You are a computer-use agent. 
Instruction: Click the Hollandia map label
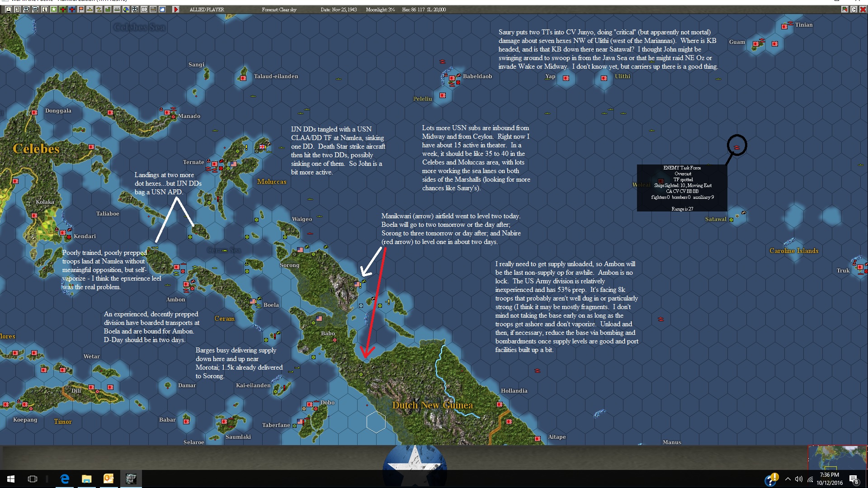click(514, 391)
